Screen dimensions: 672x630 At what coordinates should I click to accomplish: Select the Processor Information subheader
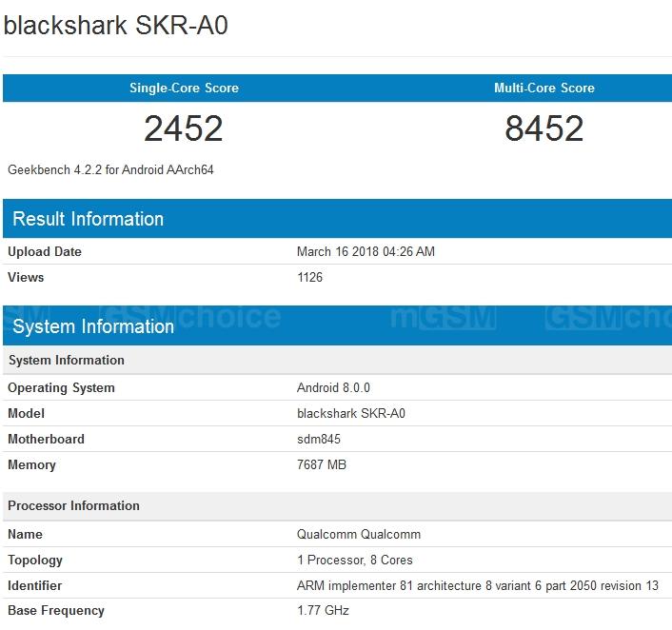coord(337,505)
